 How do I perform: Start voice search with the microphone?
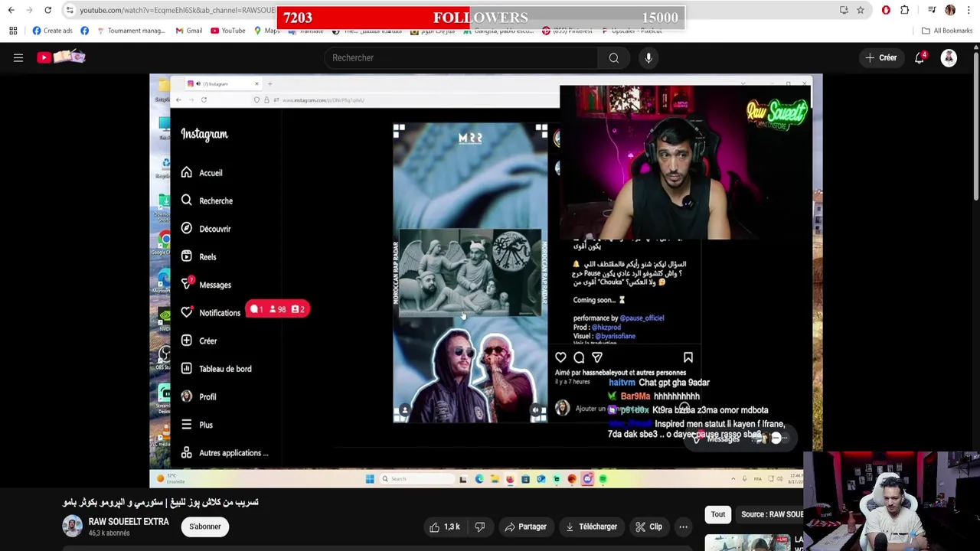648,57
